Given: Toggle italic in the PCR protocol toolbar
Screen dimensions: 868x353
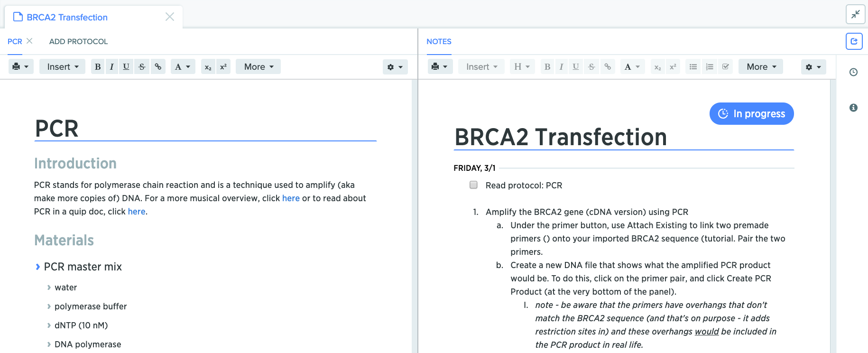Looking at the screenshot, I should click(x=111, y=67).
